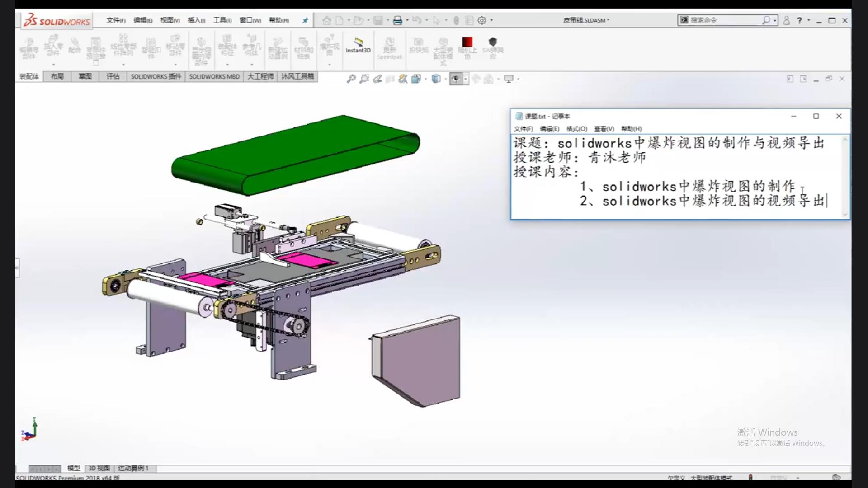Image resolution: width=868 pixels, height=488 pixels.
Task: Click the Home icon in title toolbar
Action: (x=326, y=20)
